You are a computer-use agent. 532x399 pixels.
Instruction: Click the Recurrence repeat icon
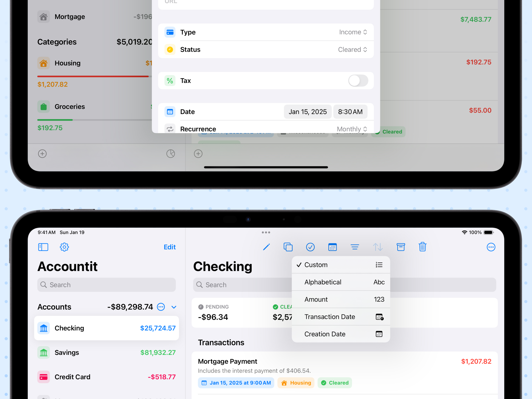point(170,129)
